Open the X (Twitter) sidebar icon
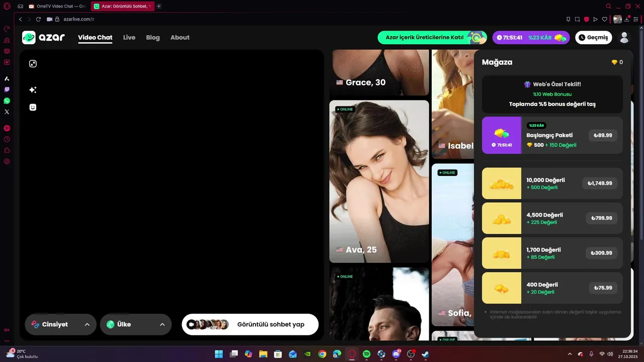The height and width of the screenshot is (362, 644). coord(7,112)
